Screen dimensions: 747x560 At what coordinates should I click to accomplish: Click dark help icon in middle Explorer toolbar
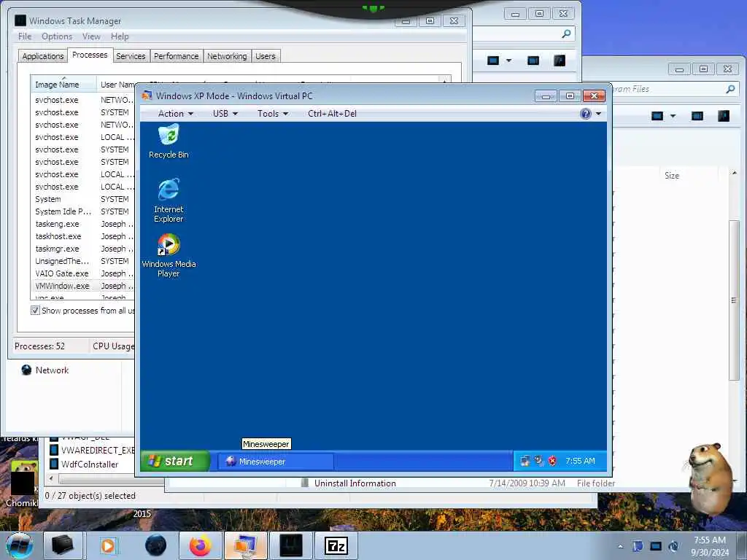(x=560, y=61)
